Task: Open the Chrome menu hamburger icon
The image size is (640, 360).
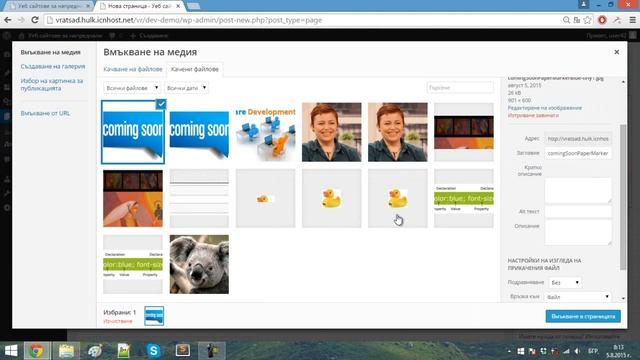Action: [633, 20]
